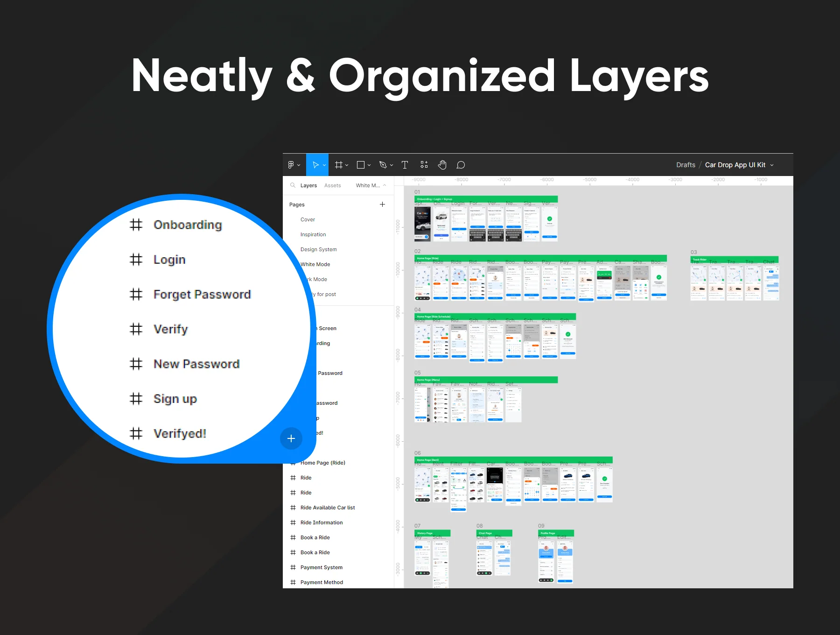The height and width of the screenshot is (635, 840).
Task: Select the Frame tool
Action: tap(339, 165)
